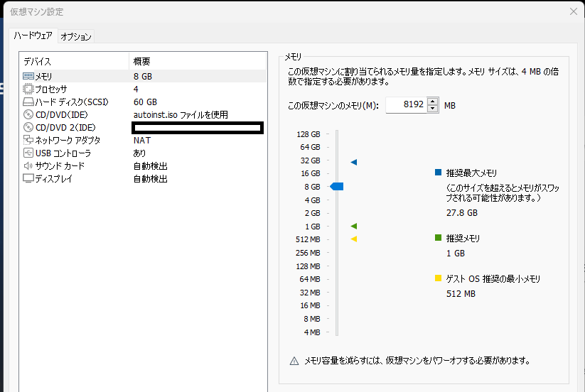The height and width of the screenshot is (392, 585).
Task: Select the ディスプレイ device row
Action: 144,178
